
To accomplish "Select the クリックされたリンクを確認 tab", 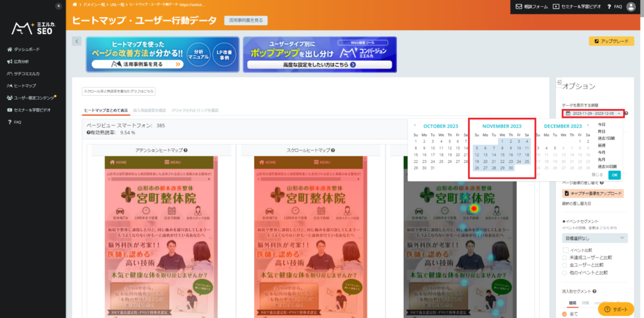I will pos(194,111).
